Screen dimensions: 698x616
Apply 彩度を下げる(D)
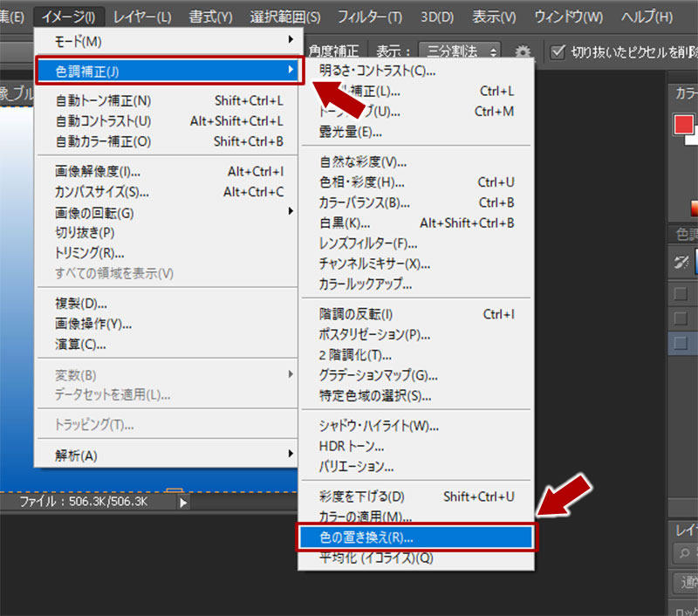[416, 496]
